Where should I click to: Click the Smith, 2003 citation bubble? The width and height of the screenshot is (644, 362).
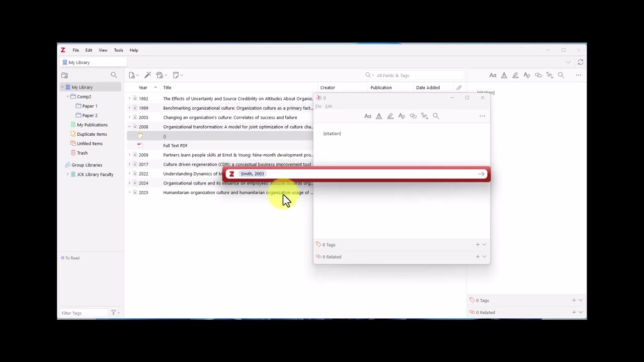[x=252, y=174]
